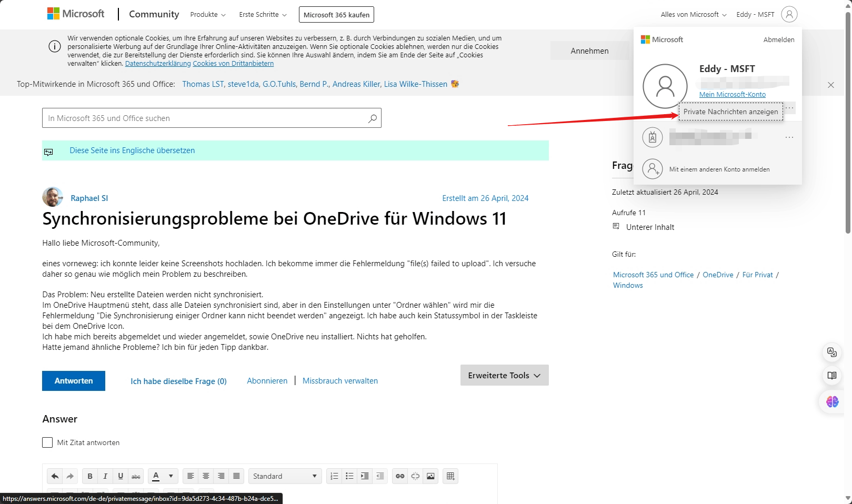The width and height of the screenshot is (852, 504).
Task: Increase the indent in the editor
Action: pyautogui.click(x=365, y=476)
